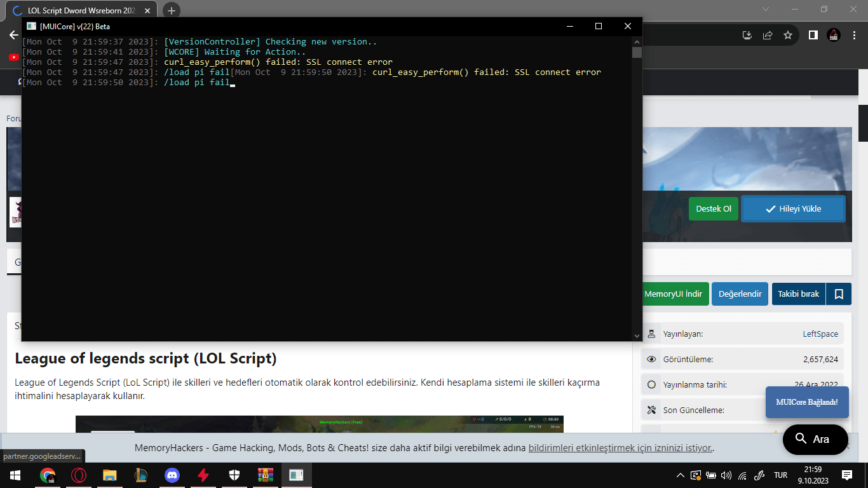The width and height of the screenshot is (868, 488).
Task: Click the circle icon beside Yayınlanma tarihi
Action: tap(651, 384)
